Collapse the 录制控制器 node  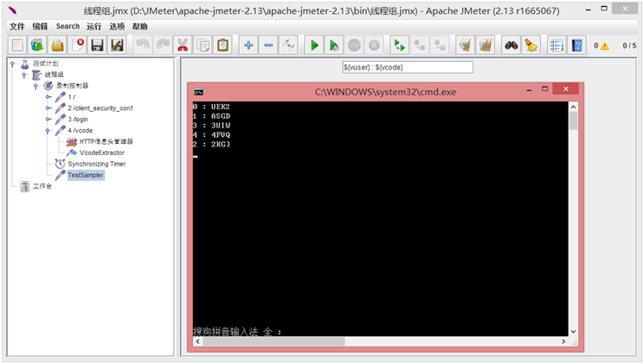click(35, 86)
